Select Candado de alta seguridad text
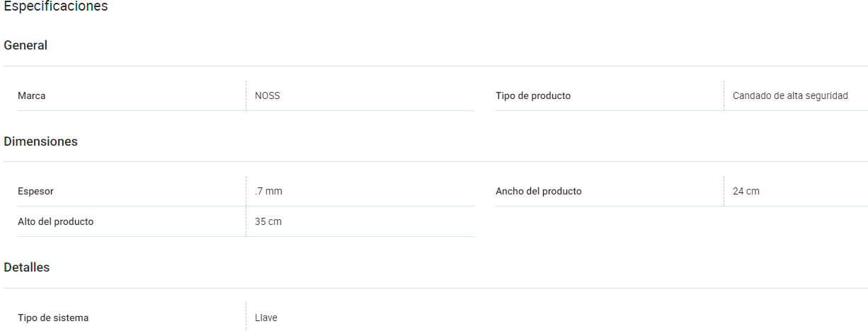Viewport: 868px width, 331px height. coord(790,95)
